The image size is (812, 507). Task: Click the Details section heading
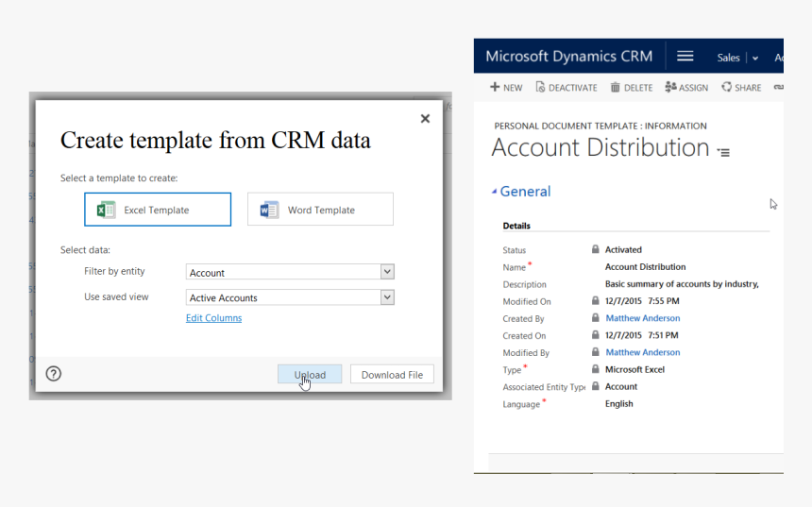click(516, 226)
